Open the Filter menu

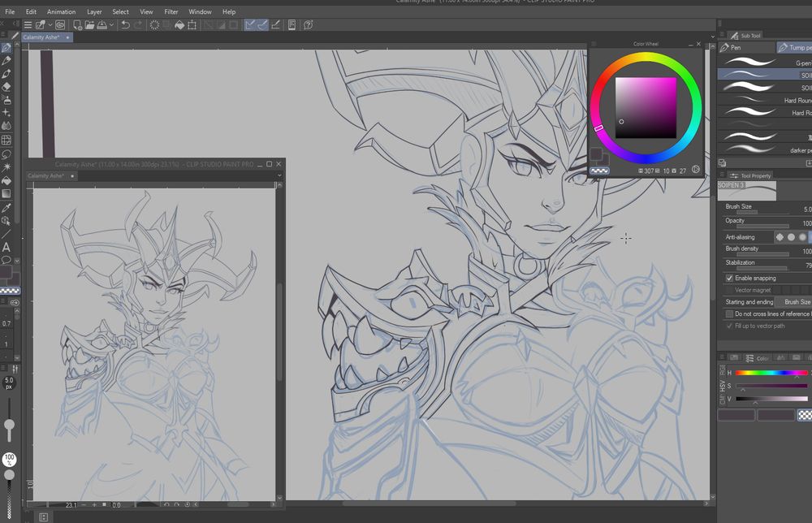171,11
